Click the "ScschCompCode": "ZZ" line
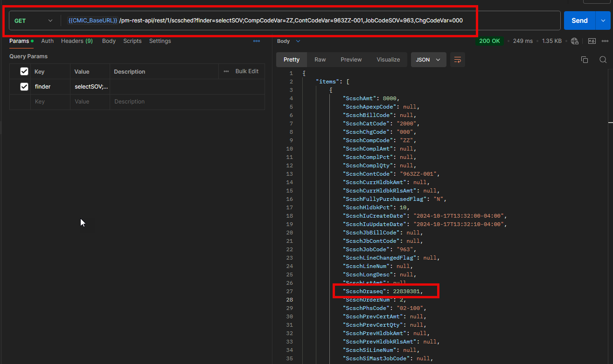The width and height of the screenshot is (613, 364). pos(380,140)
